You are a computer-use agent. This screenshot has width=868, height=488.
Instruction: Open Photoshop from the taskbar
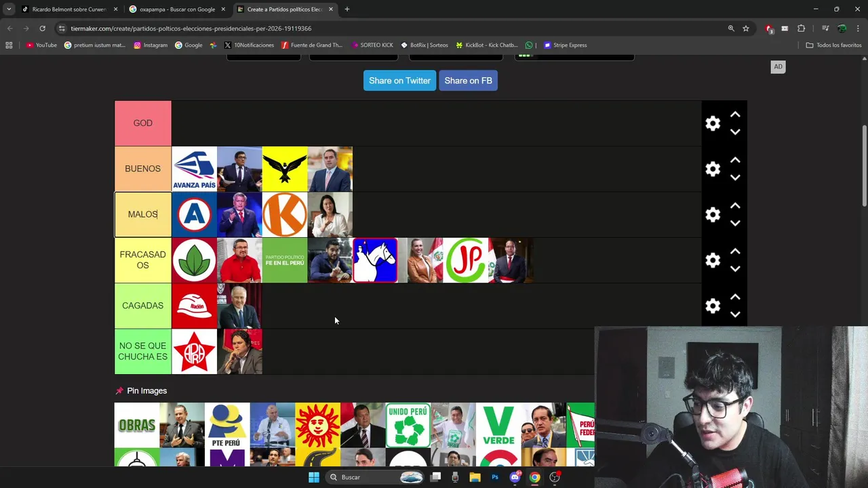pyautogui.click(x=495, y=477)
